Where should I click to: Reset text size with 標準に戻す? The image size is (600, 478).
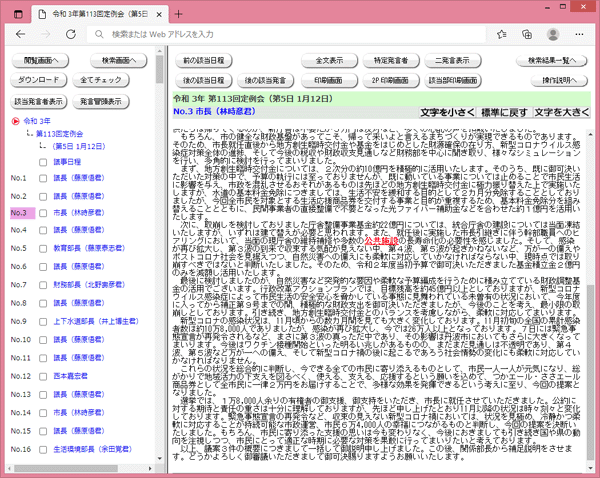504,113
